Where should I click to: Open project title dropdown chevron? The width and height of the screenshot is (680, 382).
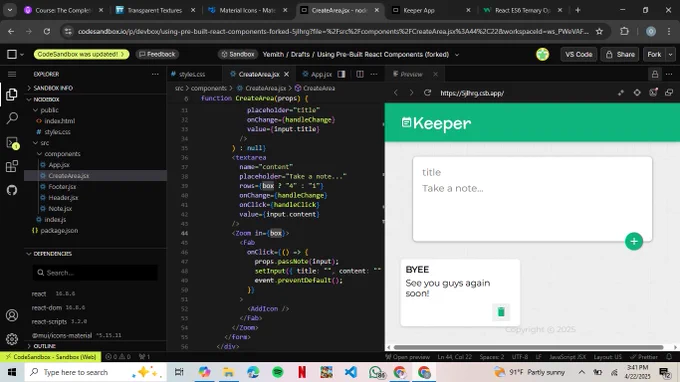coord(457,55)
